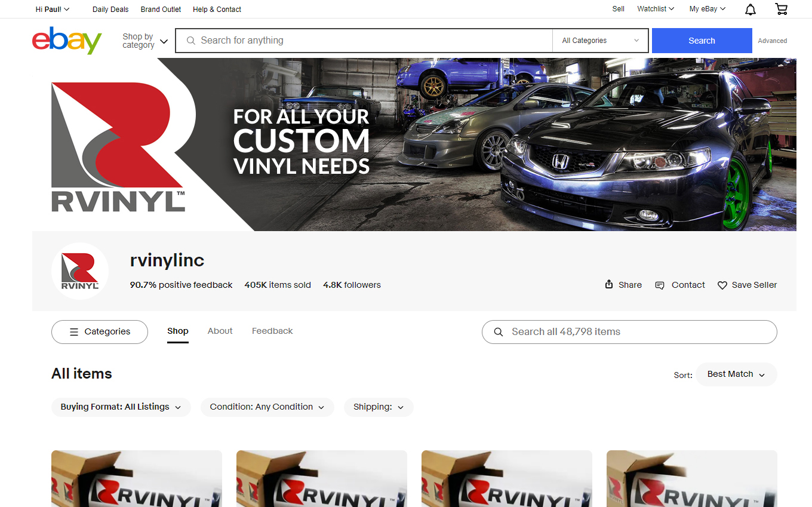812x507 pixels.
Task: Open the All Categories search dropdown
Action: click(600, 41)
